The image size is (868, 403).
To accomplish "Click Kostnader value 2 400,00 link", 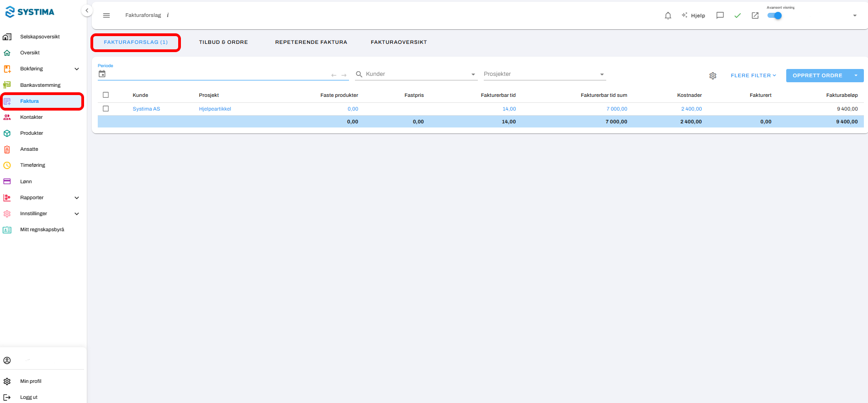I will [x=691, y=109].
